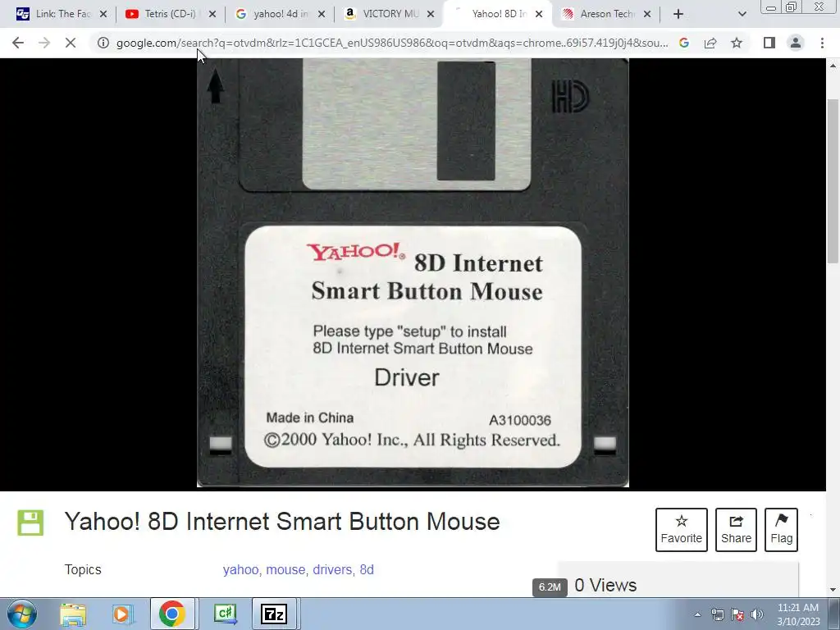
Task: Show hidden system tray icons
Action: [697, 614]
